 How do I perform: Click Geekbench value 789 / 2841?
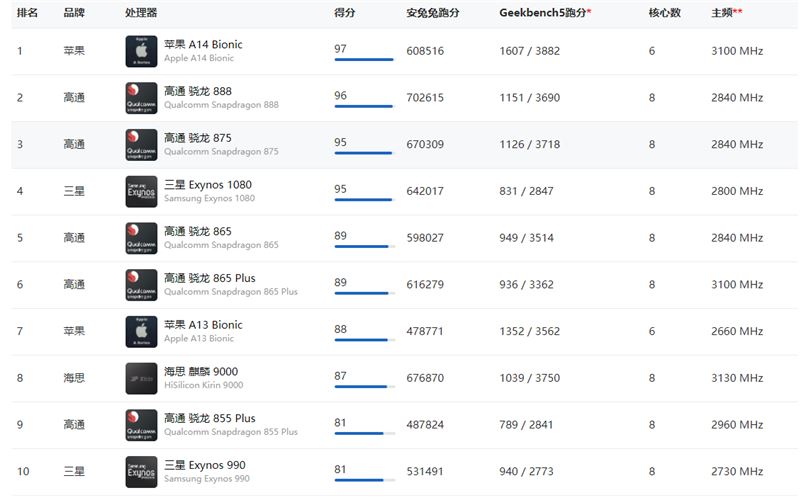point(527,425)
